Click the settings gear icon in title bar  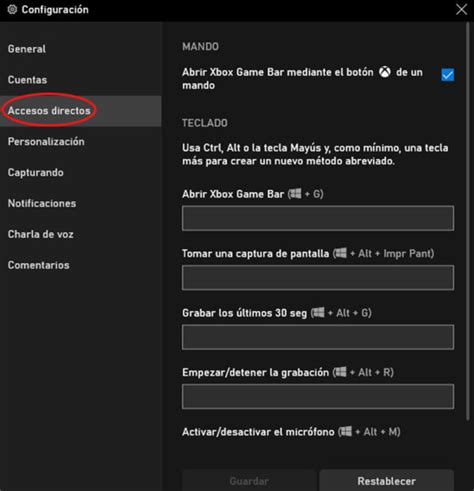[12, 10]
